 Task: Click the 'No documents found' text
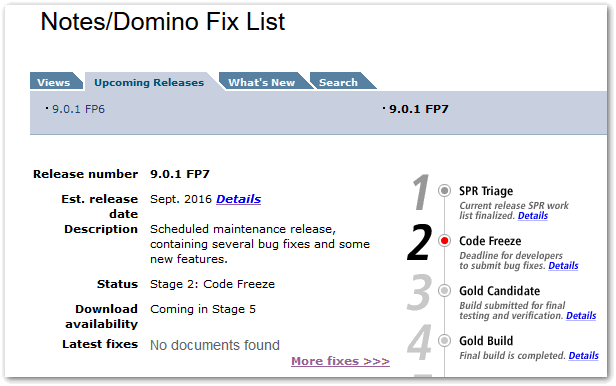point(215,345)
